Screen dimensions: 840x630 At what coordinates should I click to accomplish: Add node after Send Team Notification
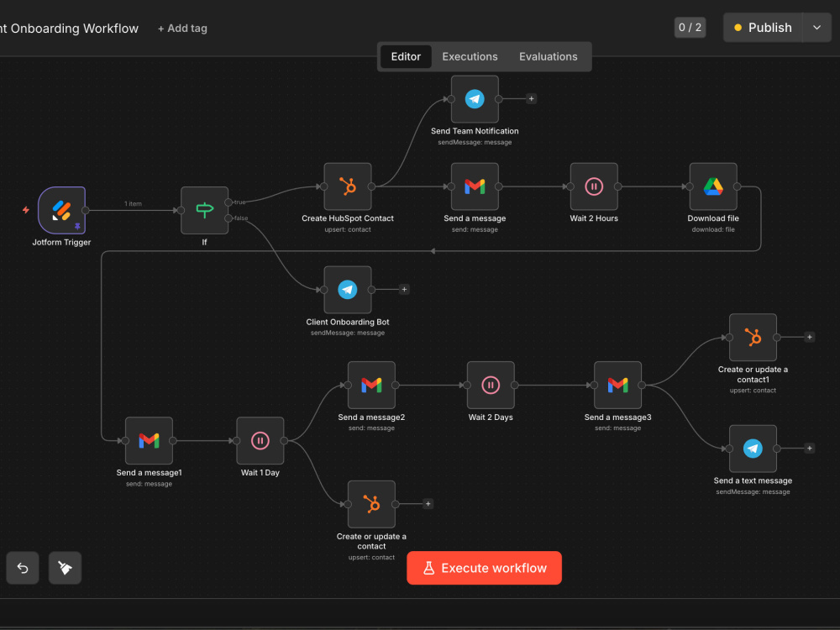532,98
